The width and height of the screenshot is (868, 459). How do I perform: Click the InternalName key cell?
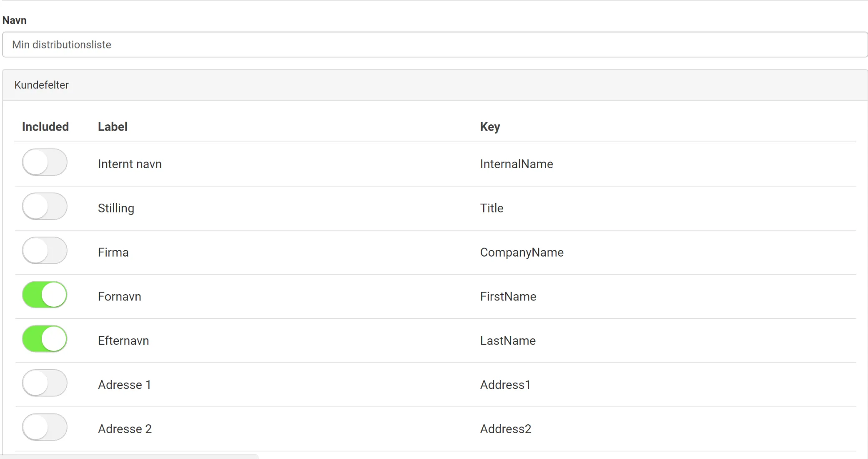[x=517, y=164]
